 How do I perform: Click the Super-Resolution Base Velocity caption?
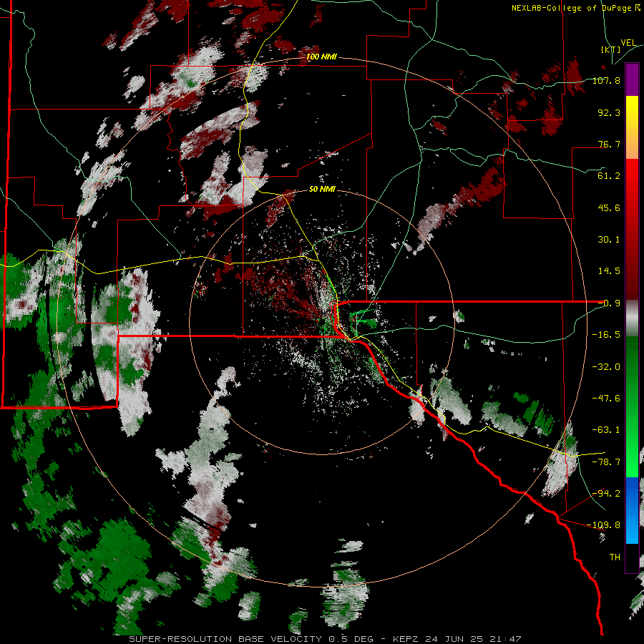tap(326, 639)
